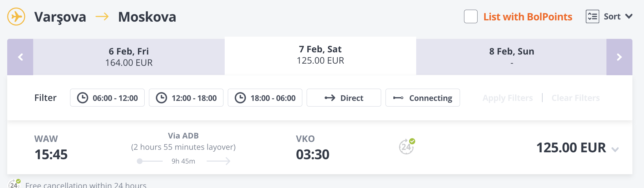The height and width of the screenshot is (188, 644).
Task: Expand the 125.00 EUR fare details chevron
Action: point(615,149)
